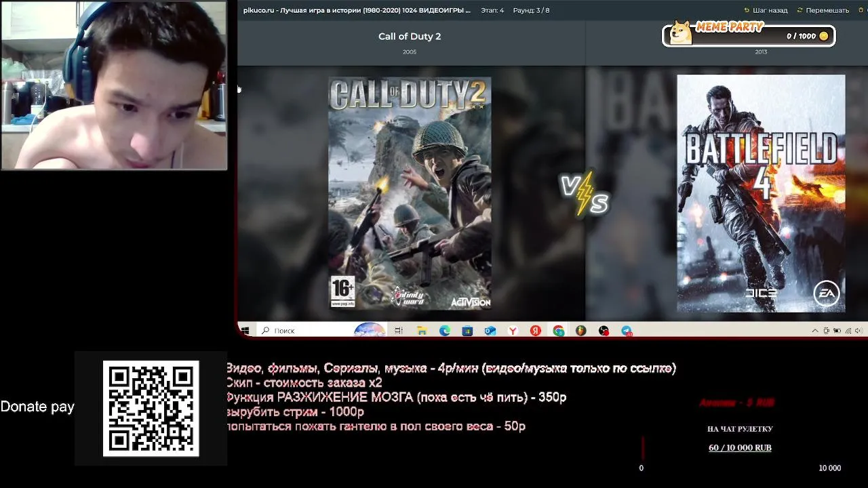Screen dimensions: 868x488
Task: Open Yandex Browser (Y icon) on taskbar
Action: [x=513, y=331]
